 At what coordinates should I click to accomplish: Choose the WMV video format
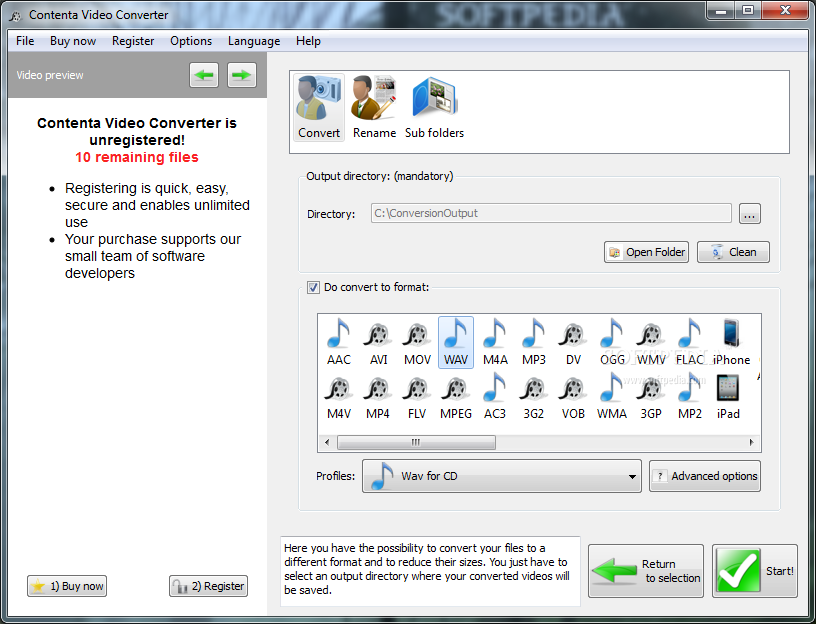click(651, 342)
